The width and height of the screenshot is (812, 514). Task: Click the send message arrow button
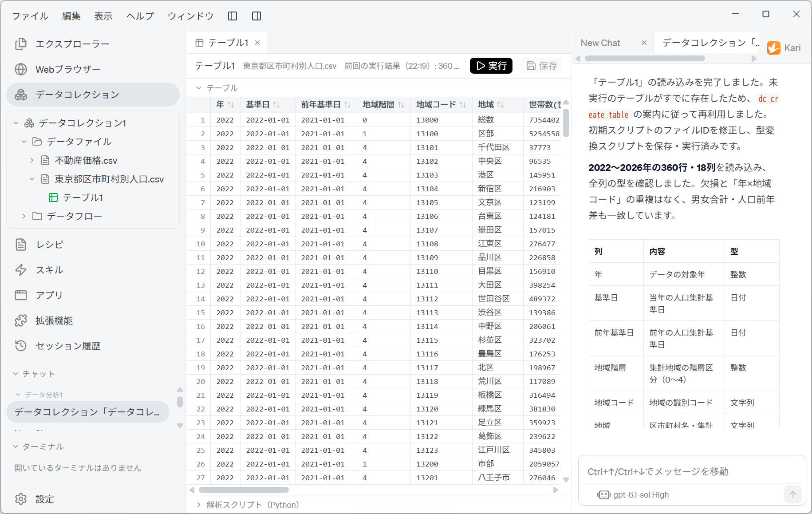(x=793, y=494)
